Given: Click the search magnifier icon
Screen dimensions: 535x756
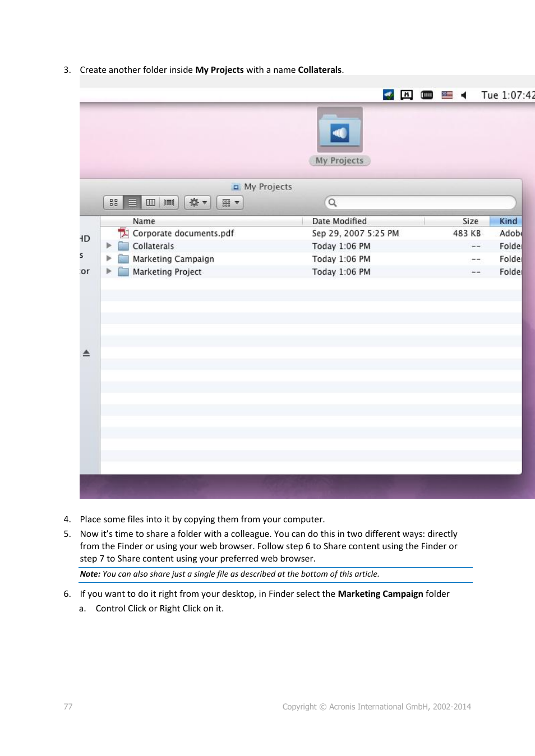Looking at the screenshot, I should (x=333, y=202).
